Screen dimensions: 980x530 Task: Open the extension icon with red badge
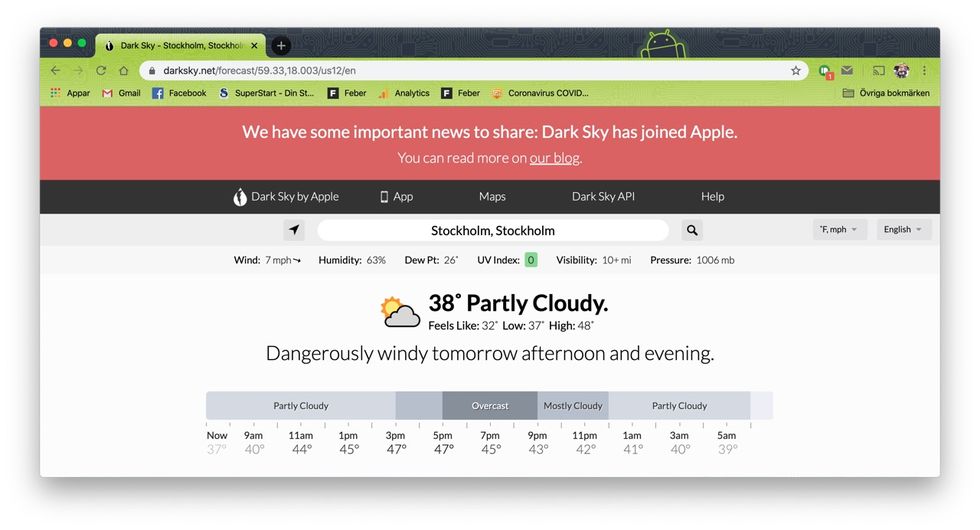coord(826,71)
